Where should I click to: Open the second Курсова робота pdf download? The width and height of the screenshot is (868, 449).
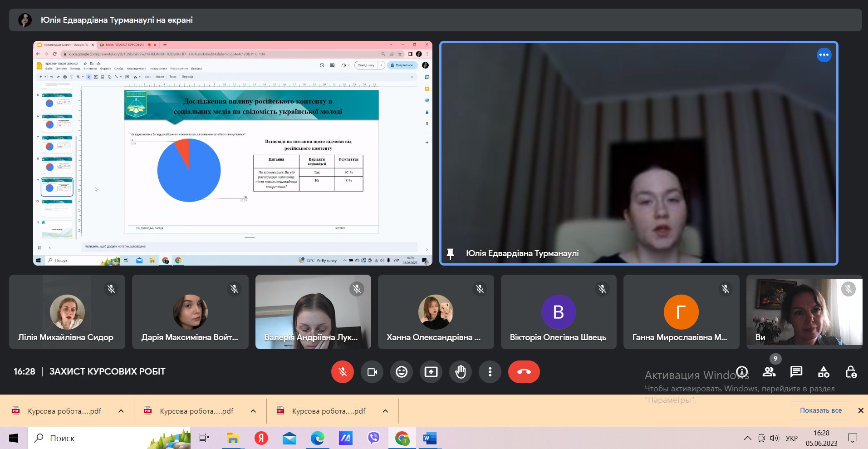196,411
